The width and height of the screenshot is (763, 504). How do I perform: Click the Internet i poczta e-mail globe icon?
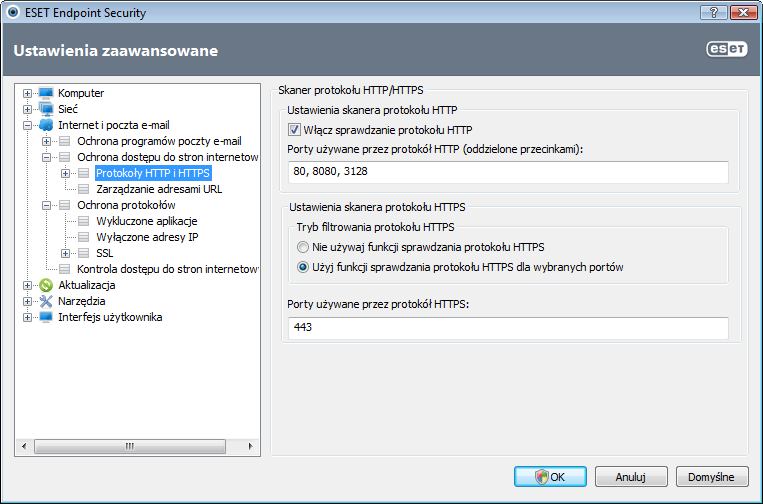[46, 125]
